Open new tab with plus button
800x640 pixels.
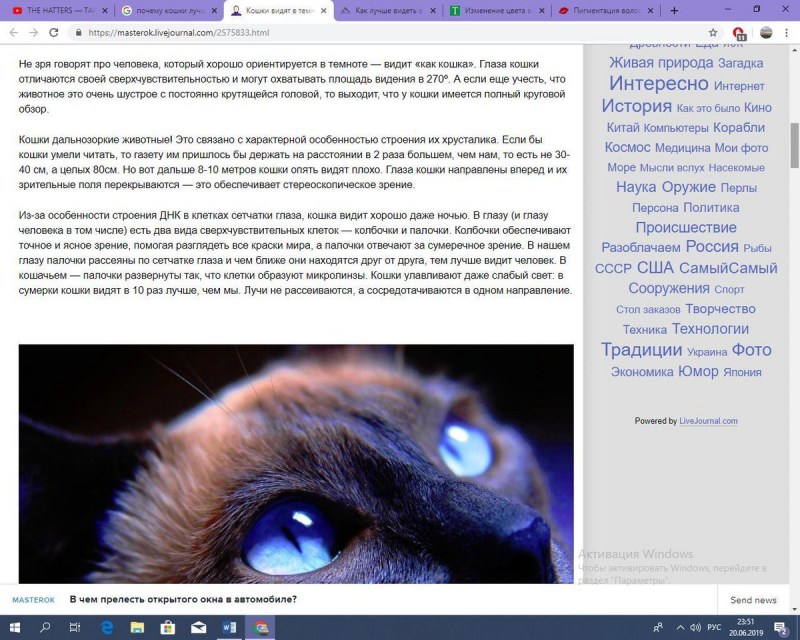tap(674, 10)
